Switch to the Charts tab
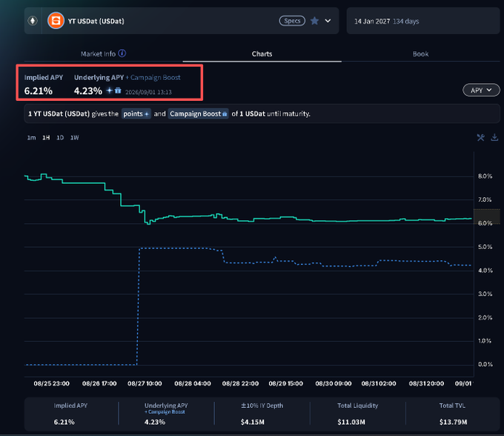The image size is (504, 436). point(262,53)
